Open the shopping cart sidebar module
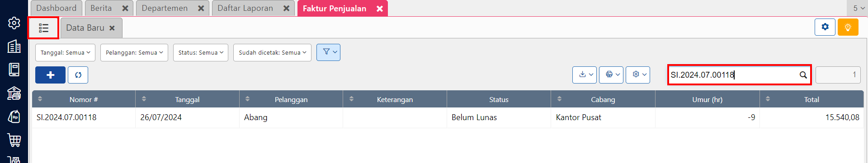The height and width of the screenshot is (163, 868). [x=14, y=140]
